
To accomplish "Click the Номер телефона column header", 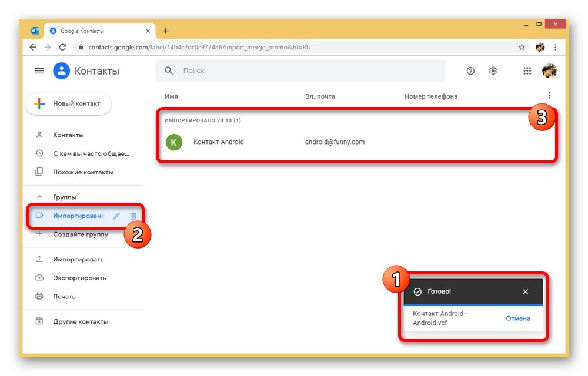I will tap(431, 96).
